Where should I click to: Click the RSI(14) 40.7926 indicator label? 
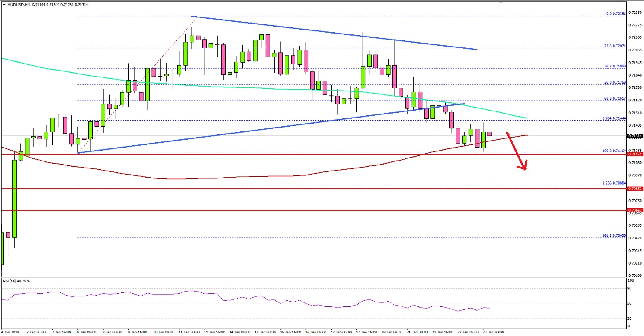point(17,281)
